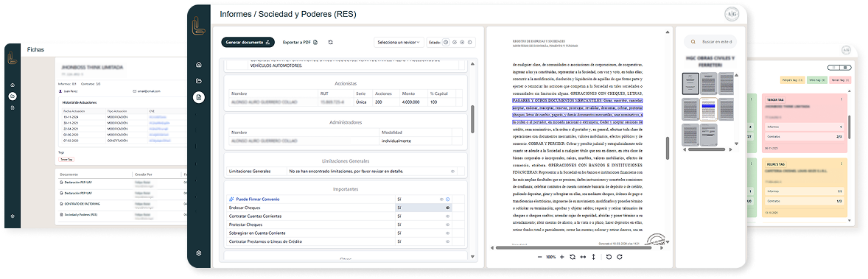Screen dimensions: 868x279
Task: Open document icon in Fichas window sidebar
Action: coord(13,107)
